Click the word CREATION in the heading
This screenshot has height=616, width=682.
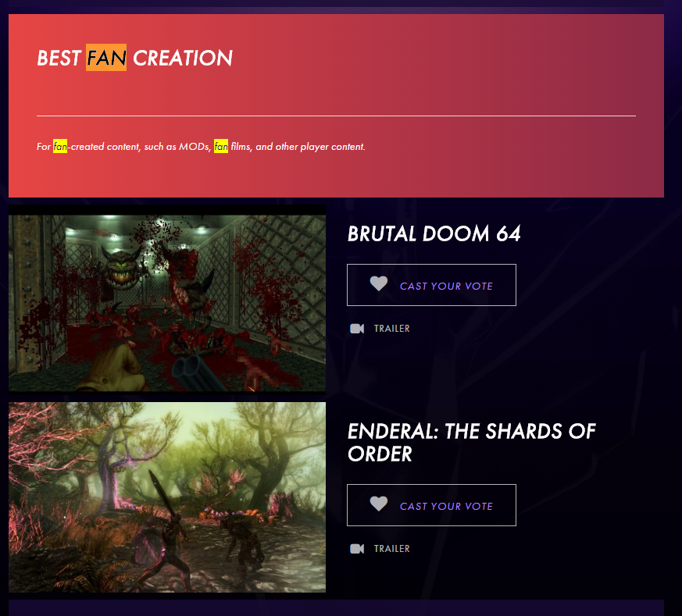183,58
